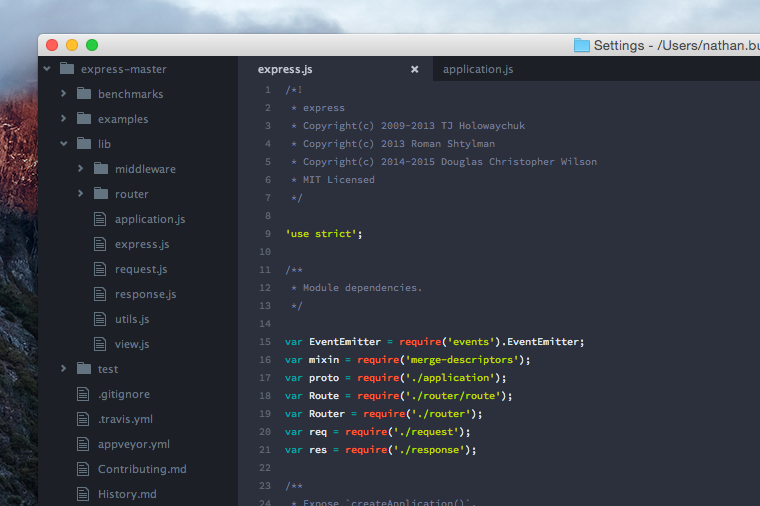This screenshot has height=506, width=760.
Task: Click the benchmarks folder icon
Action: (x=84, y=94)
